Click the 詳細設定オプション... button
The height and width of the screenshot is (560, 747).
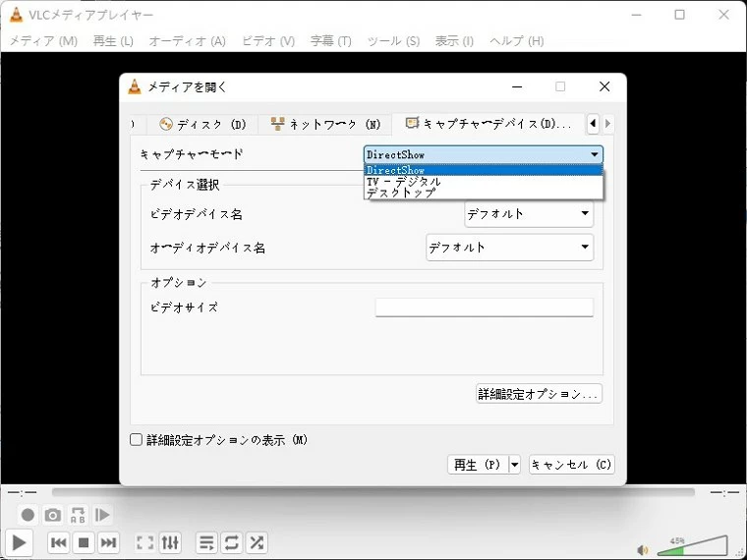539,394
